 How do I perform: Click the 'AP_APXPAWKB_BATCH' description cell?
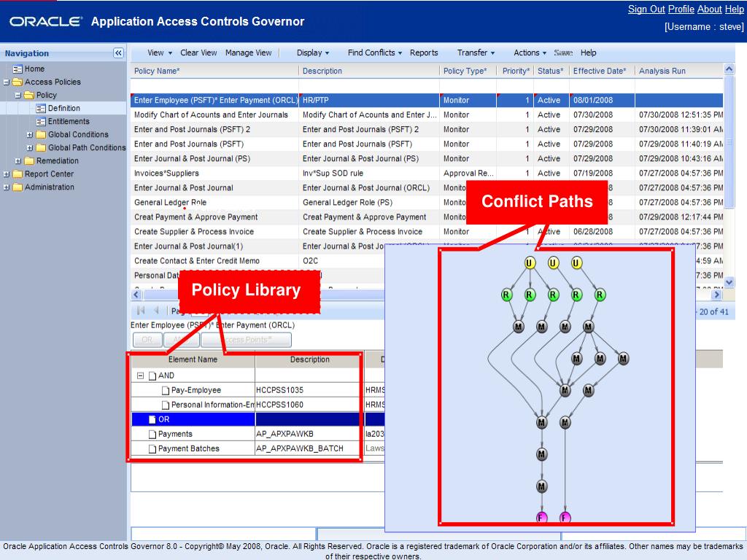click(x=307, y=449)
